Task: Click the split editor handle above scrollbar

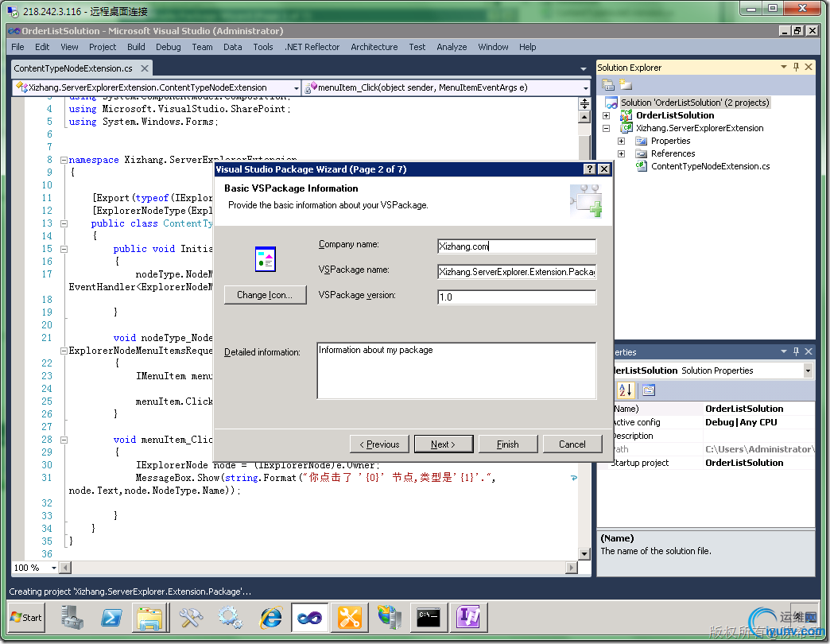Action: (584, 103)
